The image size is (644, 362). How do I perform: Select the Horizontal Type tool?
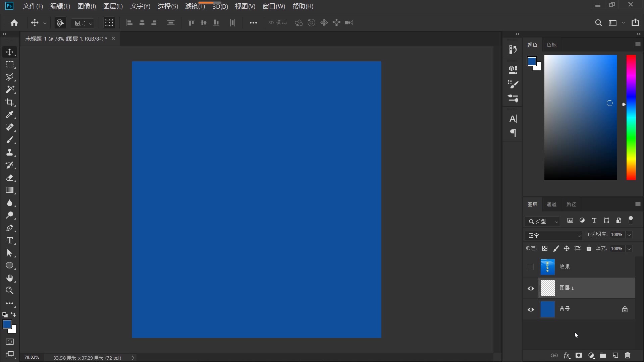9,241
